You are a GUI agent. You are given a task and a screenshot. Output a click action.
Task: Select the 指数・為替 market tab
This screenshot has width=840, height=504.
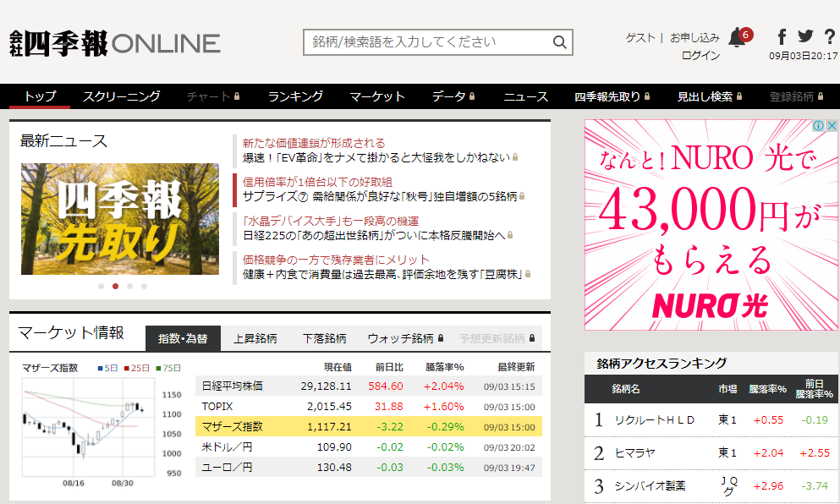tap(183, 338)
